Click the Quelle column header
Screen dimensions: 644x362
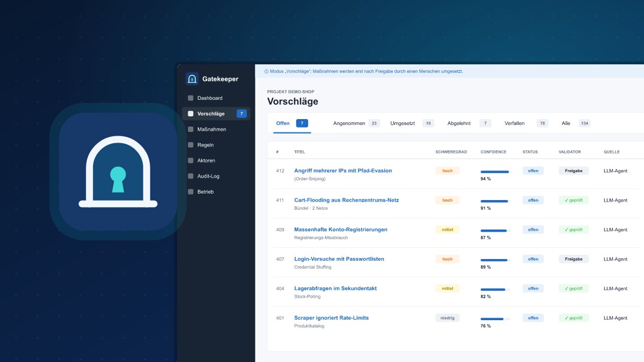[x=612, y=152]
